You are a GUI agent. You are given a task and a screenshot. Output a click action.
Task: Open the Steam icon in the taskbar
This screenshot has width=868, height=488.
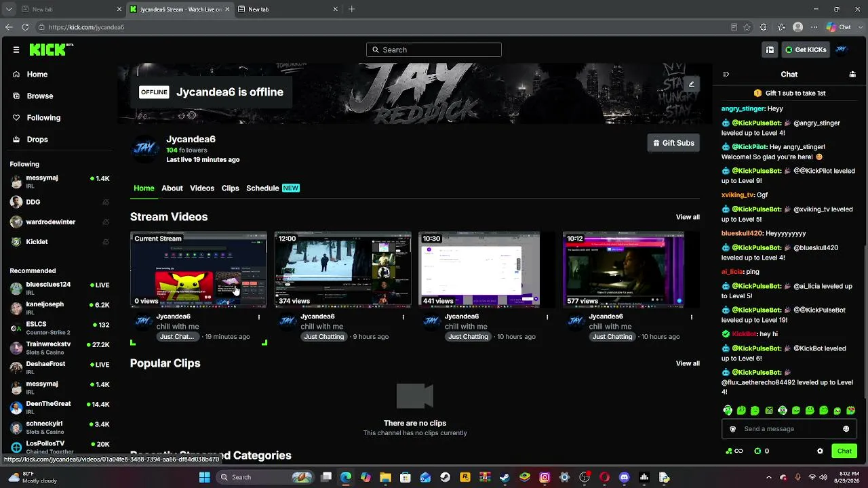click(x=505, y=477)
